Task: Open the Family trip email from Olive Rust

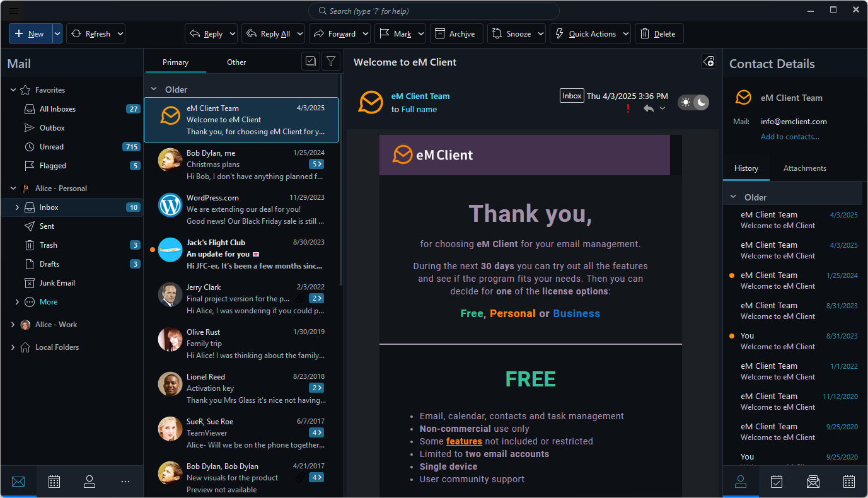Action: [241, 344]
